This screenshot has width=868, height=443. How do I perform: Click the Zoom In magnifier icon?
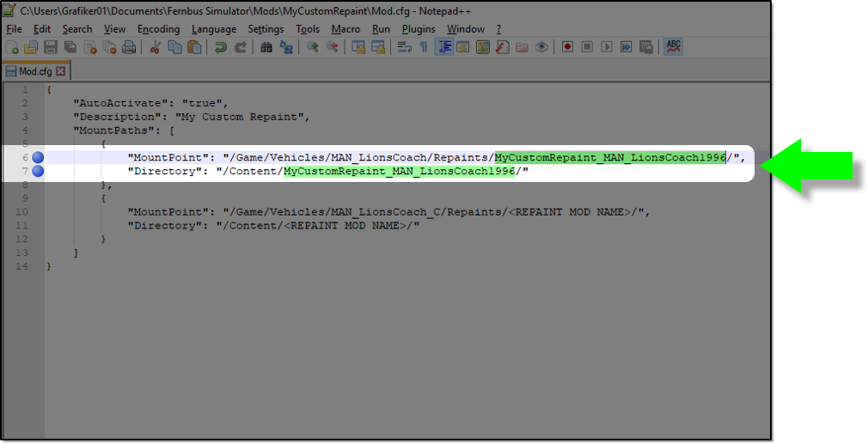[x=313, y=47]
